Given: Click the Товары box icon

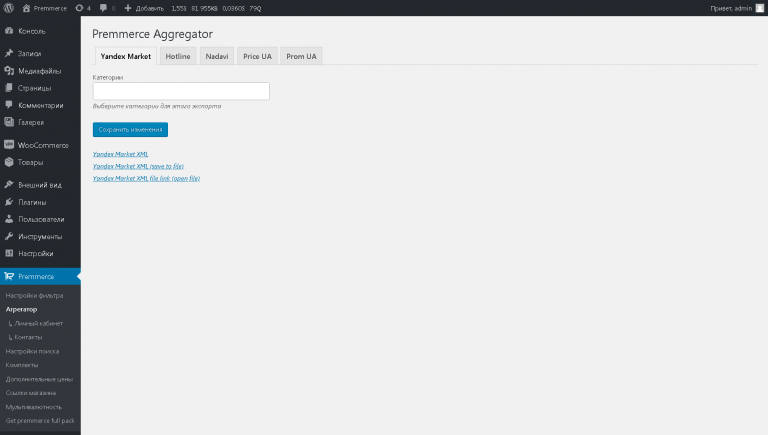Looking at the screenshot, I should point(8,162).
